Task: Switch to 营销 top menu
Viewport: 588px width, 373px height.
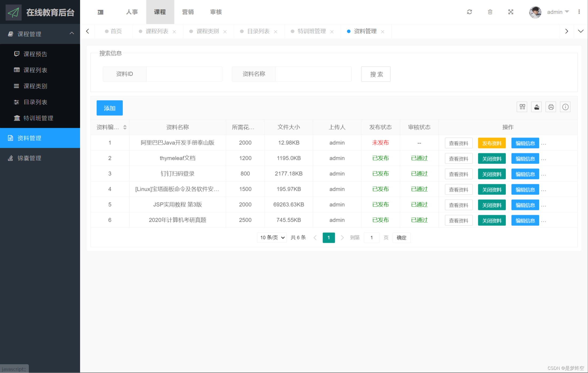Action: coord(188,12)
